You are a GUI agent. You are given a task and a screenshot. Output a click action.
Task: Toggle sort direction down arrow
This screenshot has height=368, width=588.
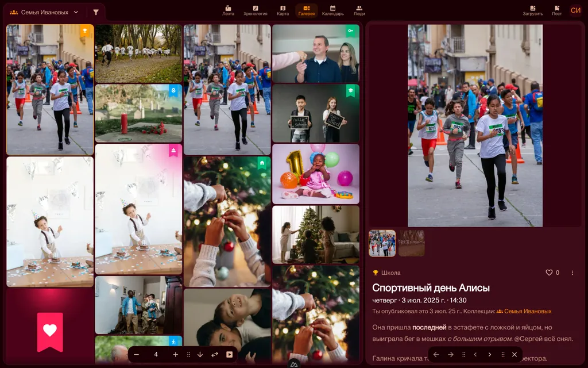pyautogui.click(x=200, y=354)
